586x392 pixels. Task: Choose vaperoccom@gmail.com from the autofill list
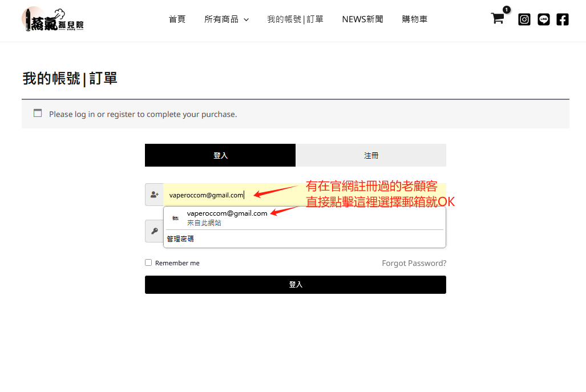pos(305,218)
